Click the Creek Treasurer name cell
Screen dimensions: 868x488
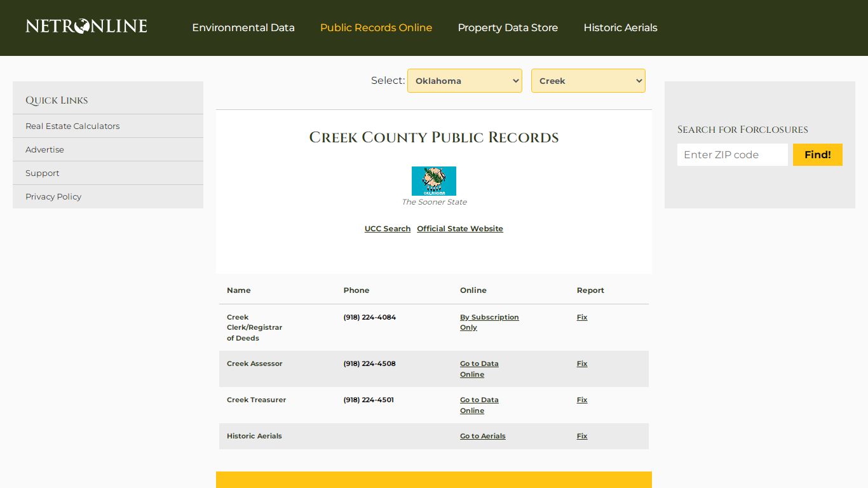257,400
